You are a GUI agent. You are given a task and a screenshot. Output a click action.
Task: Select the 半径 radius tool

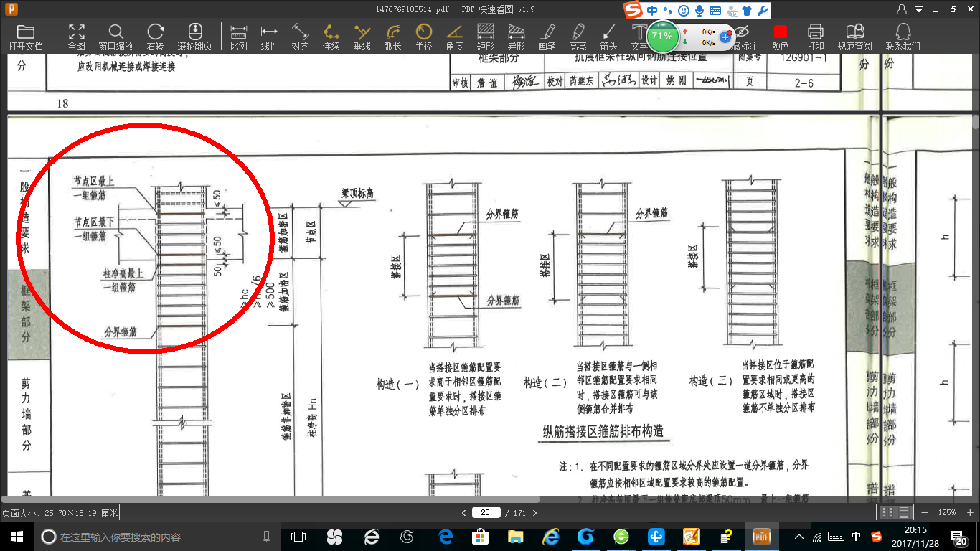pyautogui.click(x=423, y=37)
